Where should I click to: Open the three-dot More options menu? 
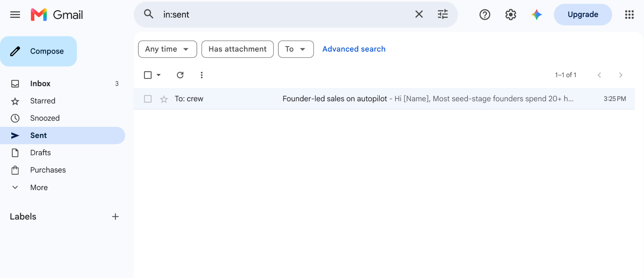pos(202,75)
